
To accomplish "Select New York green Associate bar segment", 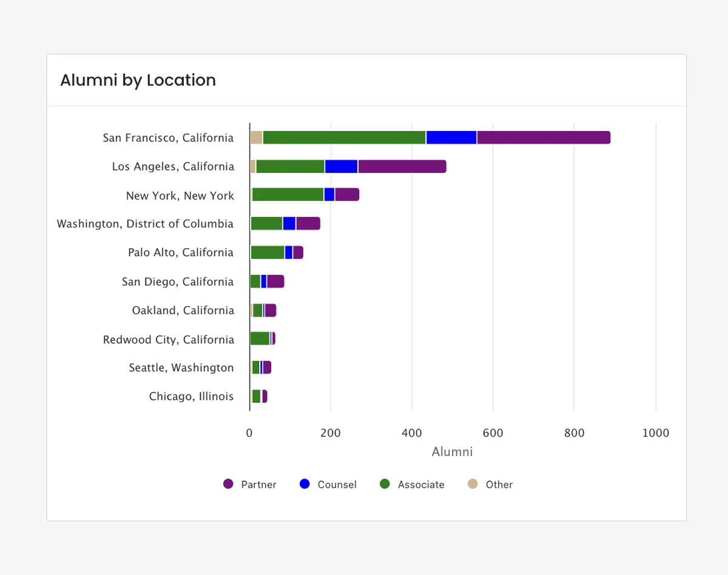I will 288,195.
